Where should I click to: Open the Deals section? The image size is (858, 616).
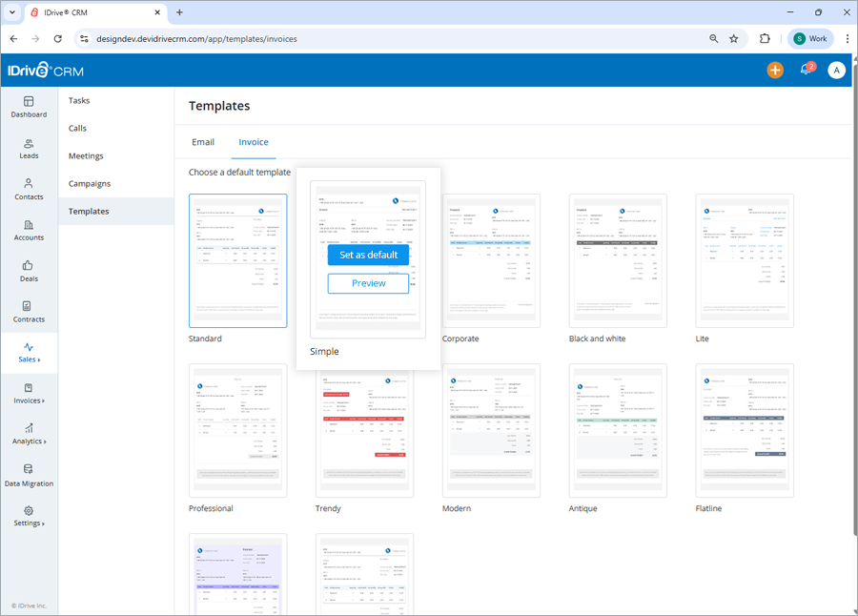tap(29, 272)
